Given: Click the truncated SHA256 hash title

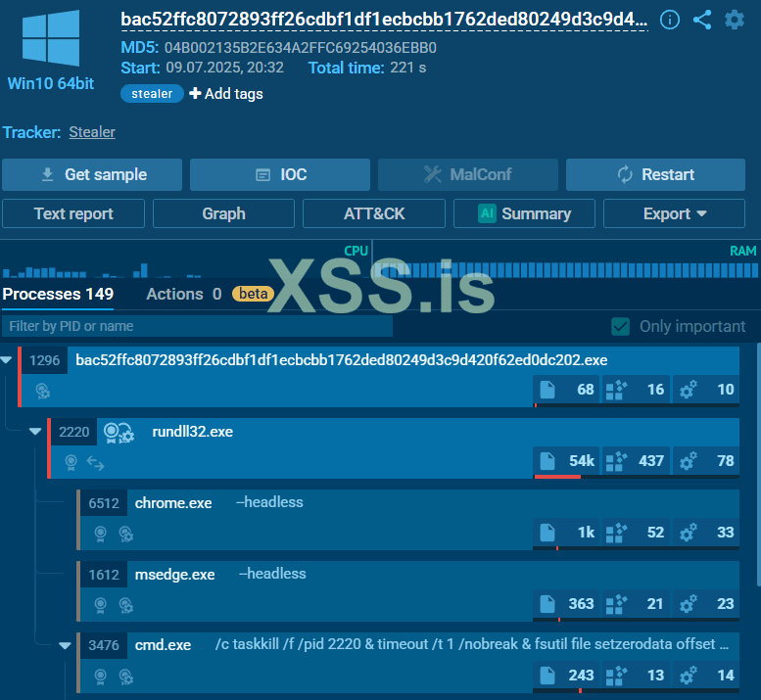Looking at the screenshot, I should click(x=384, y=20).
